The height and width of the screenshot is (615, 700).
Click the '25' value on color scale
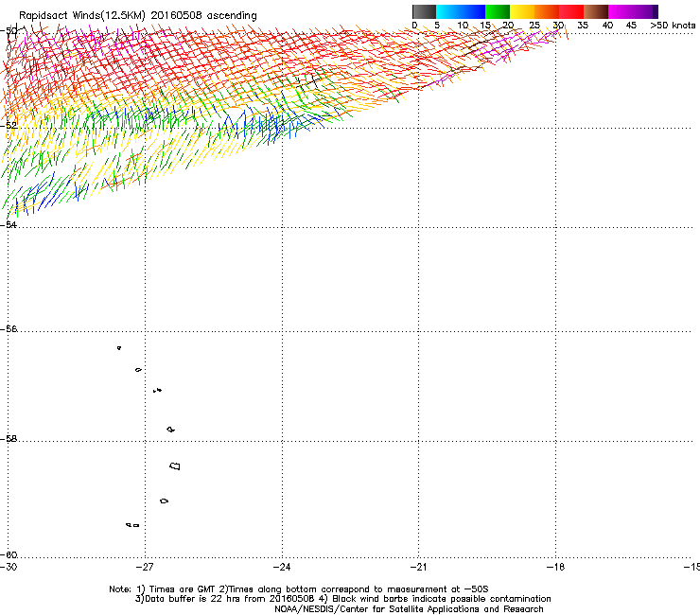click(534, 26)
